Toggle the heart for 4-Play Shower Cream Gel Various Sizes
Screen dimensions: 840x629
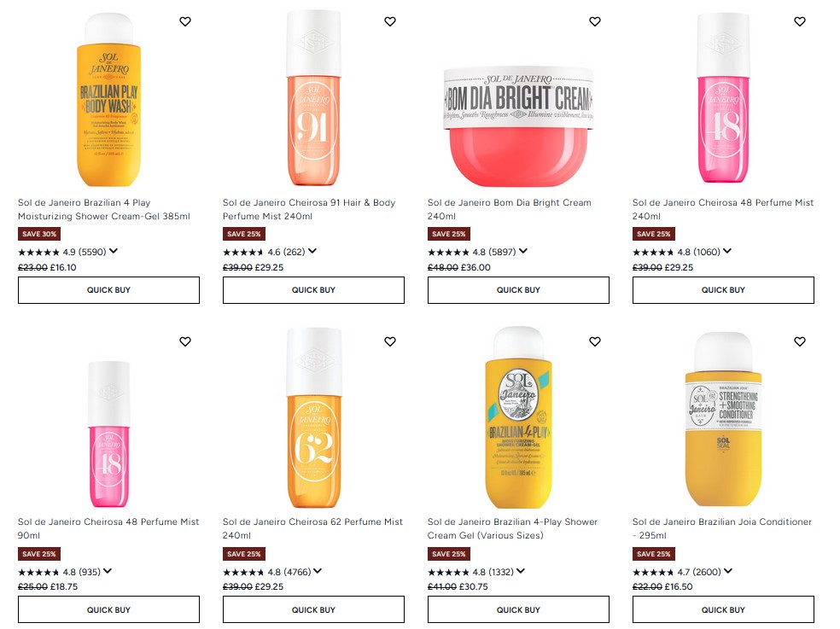595,341
